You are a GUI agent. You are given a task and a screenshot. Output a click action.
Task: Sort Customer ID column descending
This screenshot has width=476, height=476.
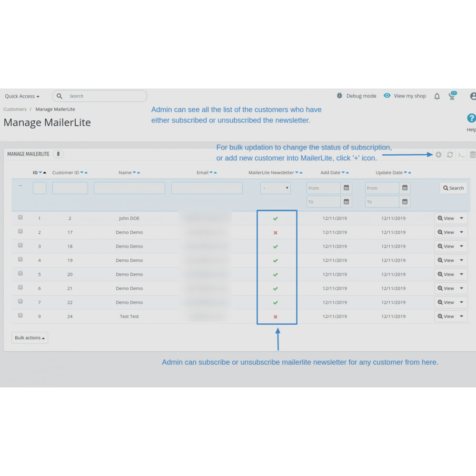coord(82,173)
